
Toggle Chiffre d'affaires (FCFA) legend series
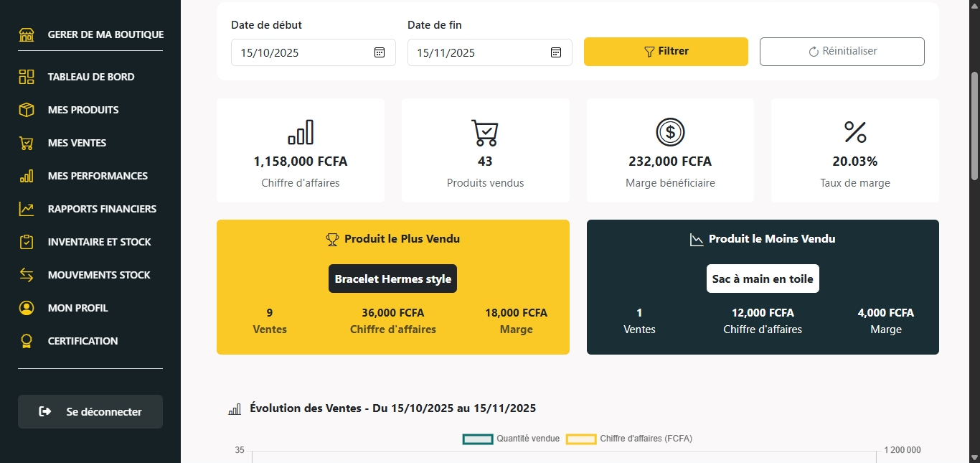coord(628,439)
